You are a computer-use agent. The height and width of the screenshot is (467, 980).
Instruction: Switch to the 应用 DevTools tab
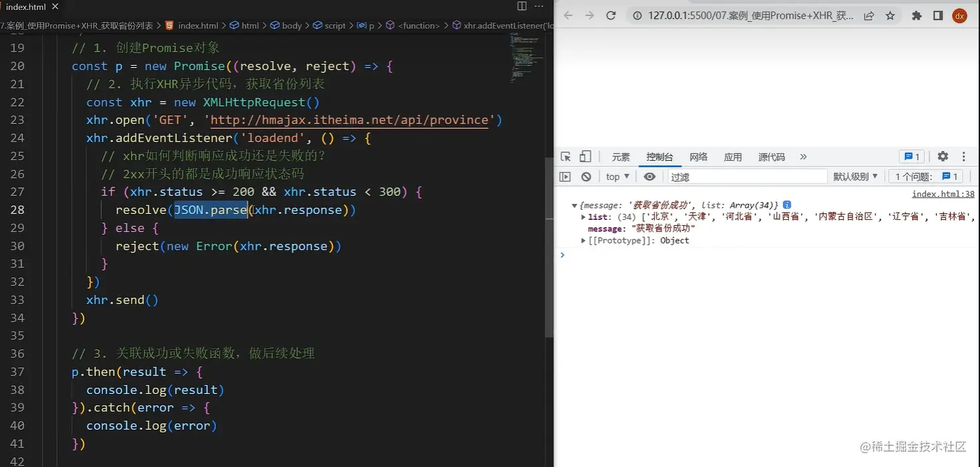click(x=733, y=157)
